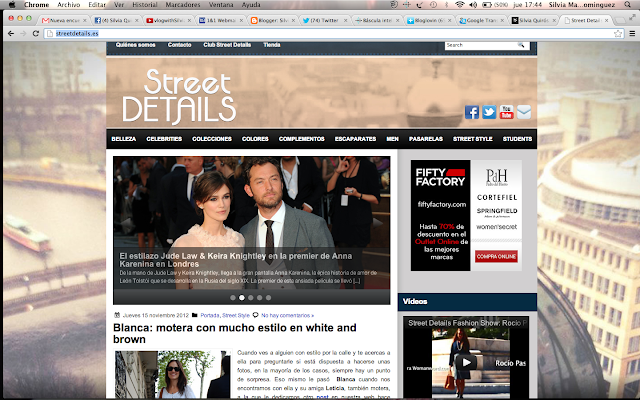Open the Marcadores menu
The width and height of the screenshot is (640, 400).
183,5
